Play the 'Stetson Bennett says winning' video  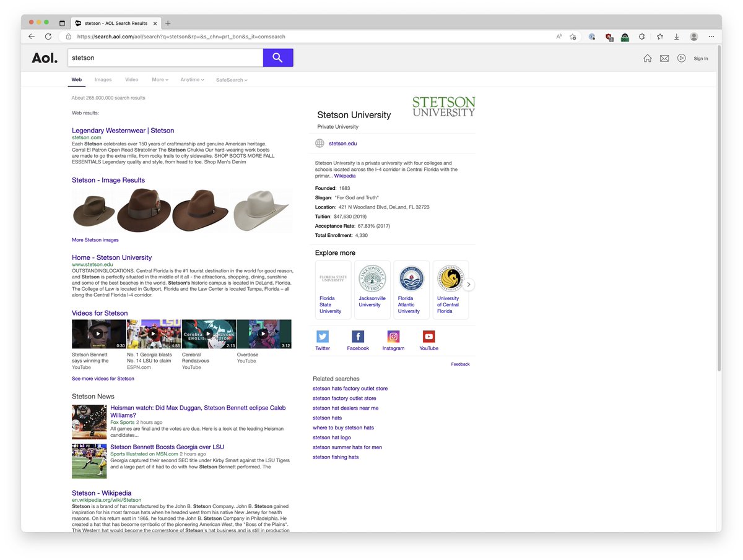pos(98,334)
